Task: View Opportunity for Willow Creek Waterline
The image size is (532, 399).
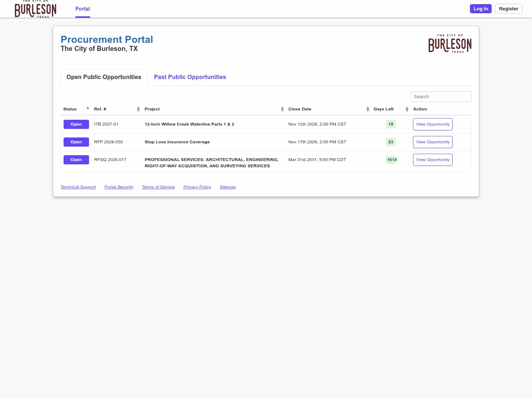Action: [x=433, y=124]
